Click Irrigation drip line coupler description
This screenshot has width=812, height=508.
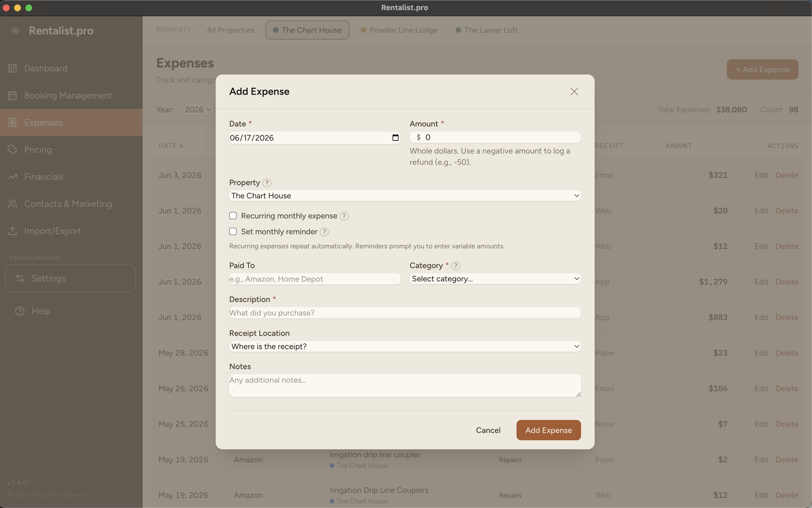point(375,455)
